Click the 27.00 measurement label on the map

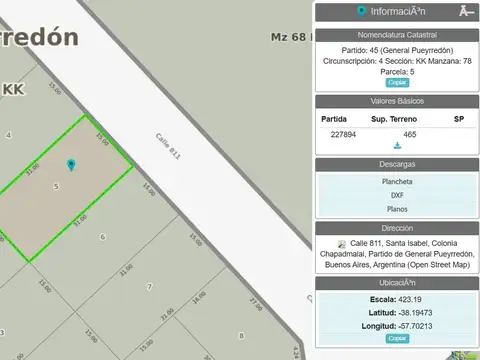256,304
